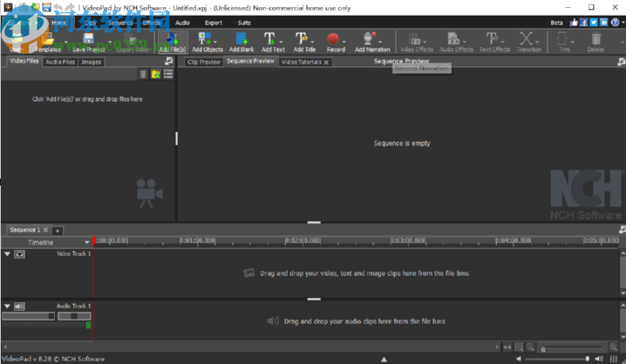Mute Audio Track 1 speaker toggle

19,307
